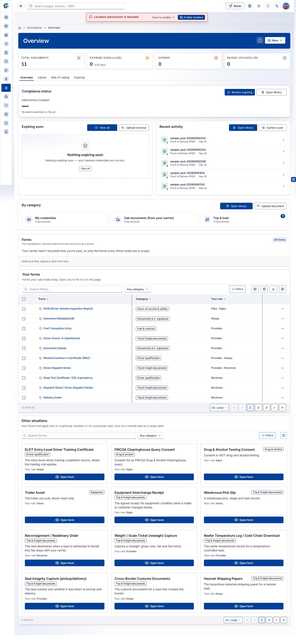Screen dimensions: 296x644
Task: Open the settings sliders icon in header
Action: click(x=277, y=6)
